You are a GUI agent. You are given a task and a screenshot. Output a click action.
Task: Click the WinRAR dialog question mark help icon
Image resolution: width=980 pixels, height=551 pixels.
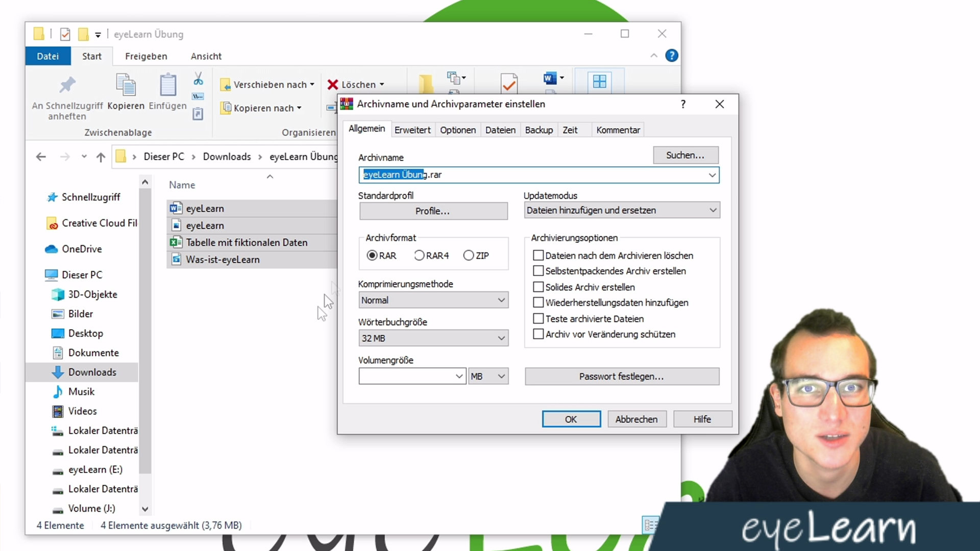point(683,104)
